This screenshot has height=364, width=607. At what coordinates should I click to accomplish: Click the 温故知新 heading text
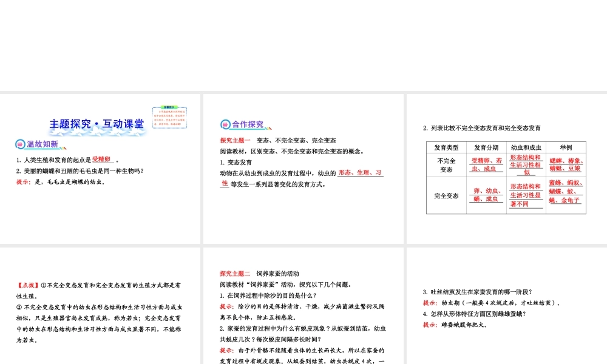point(42,144)
